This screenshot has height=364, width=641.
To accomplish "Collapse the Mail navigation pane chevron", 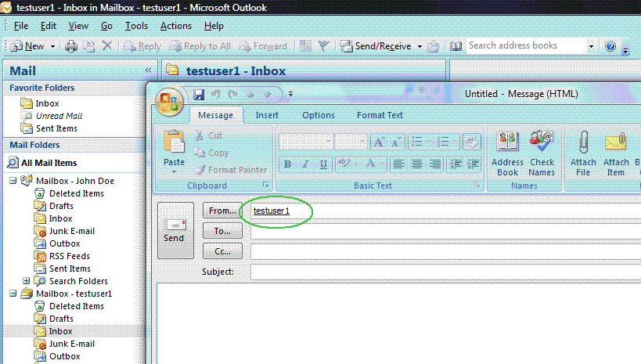I will click(148, 70).
